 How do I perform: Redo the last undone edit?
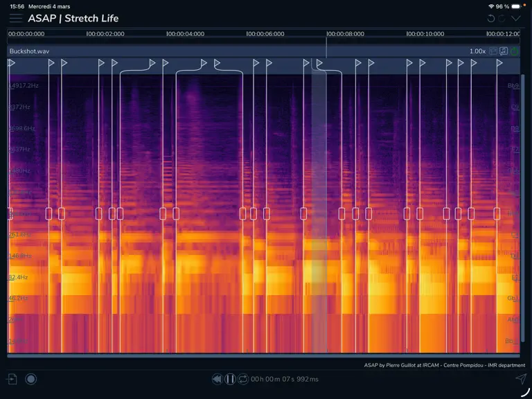pyautogui.click(x=502, y=18)
